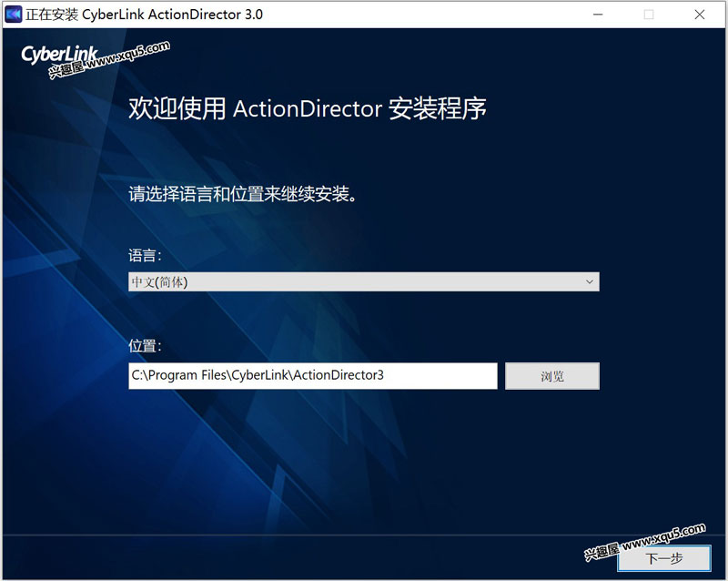Click the CyberLink logo

(59, 55)
